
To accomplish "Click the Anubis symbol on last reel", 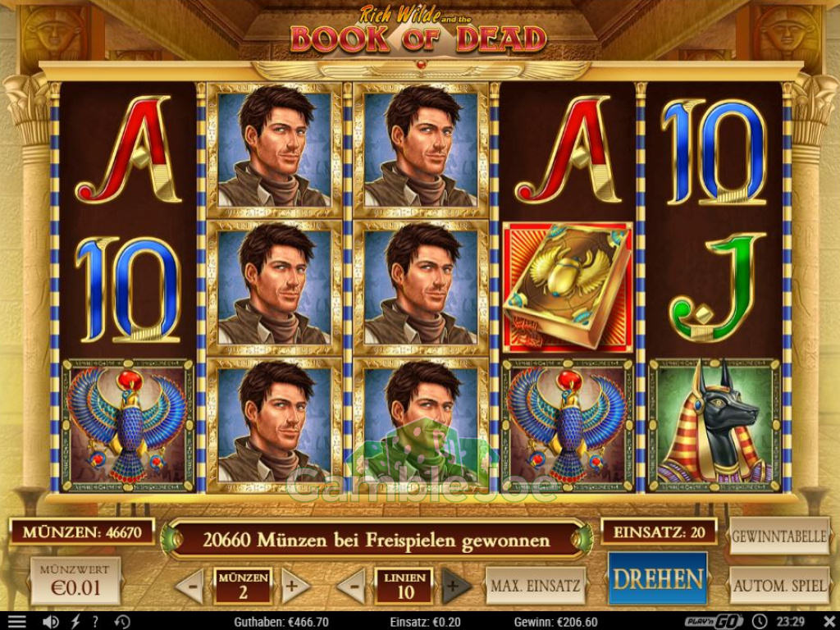I will click(x=714, y=426).
